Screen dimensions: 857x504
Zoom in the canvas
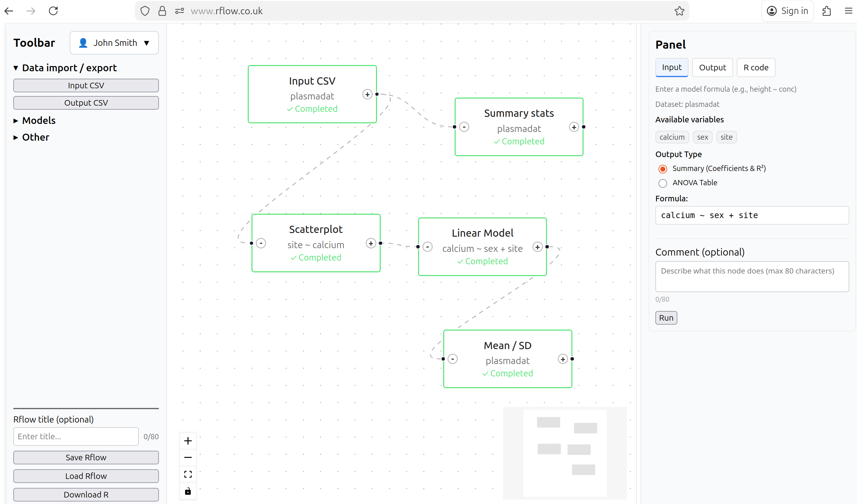(x=188, y=441)
